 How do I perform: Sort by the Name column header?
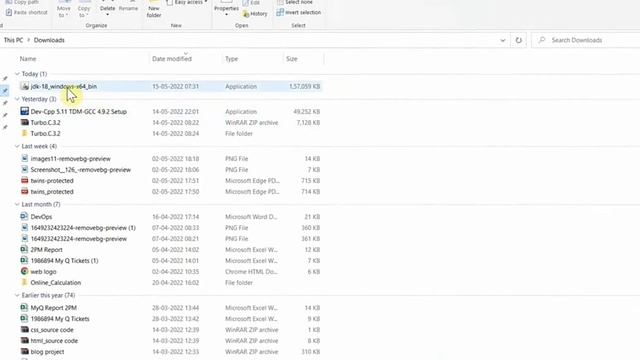28,59
